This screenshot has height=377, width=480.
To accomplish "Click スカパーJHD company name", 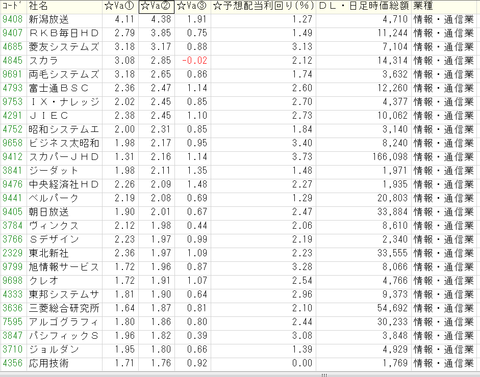I will click(64, 157).
